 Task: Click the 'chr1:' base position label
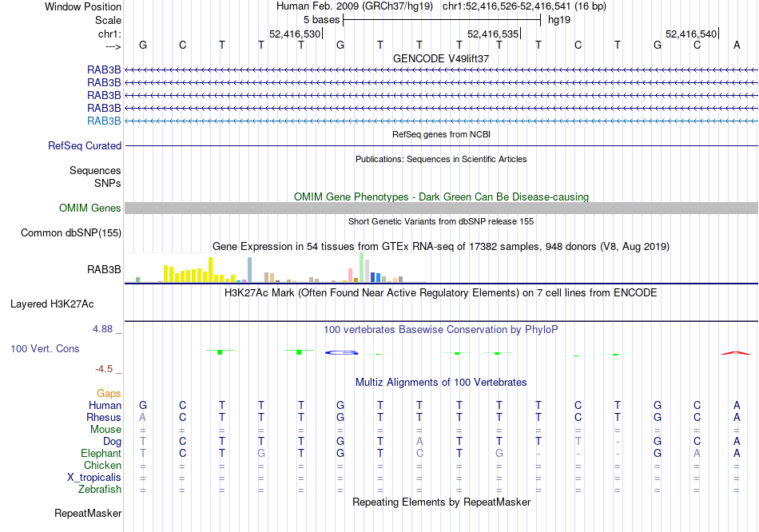tap(109, 34)
